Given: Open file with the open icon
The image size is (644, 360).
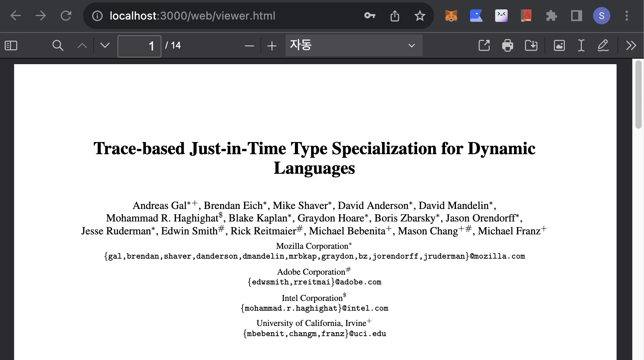Looking at the screenshot, I should (x=484, y=45).
